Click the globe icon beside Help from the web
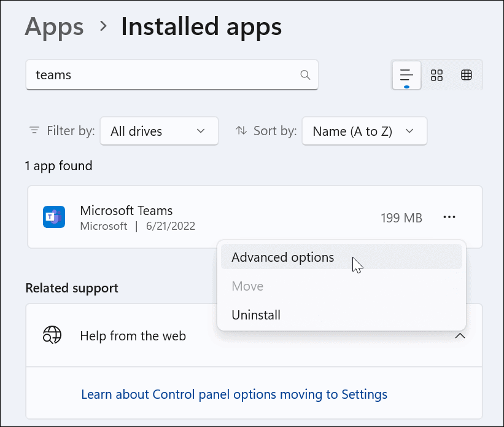Image resolution: width=504 pixels, height=427 pixels. point(52,335)
